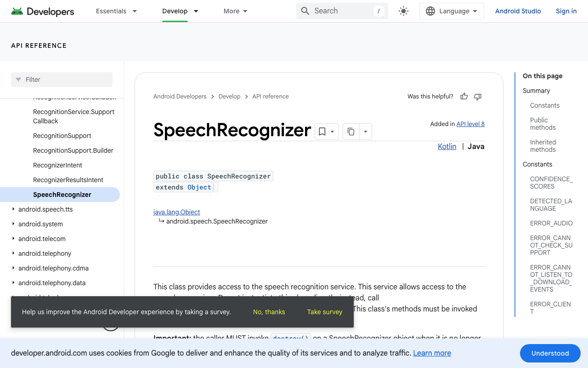Click the bookmark icon beside SpeechRecognizer title
The width and height of the screenshot is (588, 368).
(322, 132)
